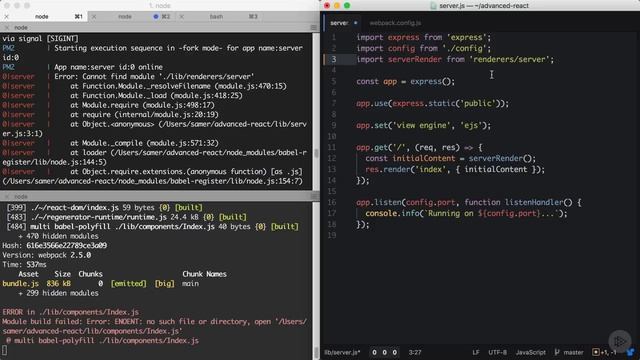The height and width of the screenshot is (360, 640).
Task: Click the terminal prompt cursor at the bottom
Action: point(4,350)
